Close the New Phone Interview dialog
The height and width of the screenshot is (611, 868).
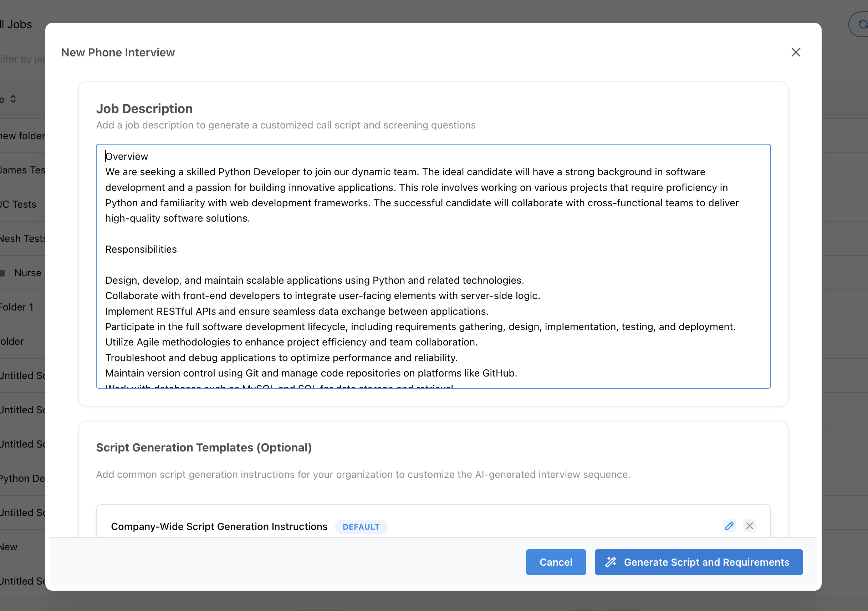coord(796,52)
